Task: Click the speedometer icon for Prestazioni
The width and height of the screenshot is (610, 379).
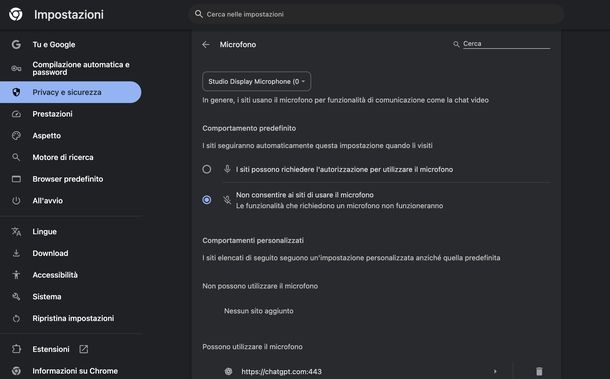Action: [16, 114]
